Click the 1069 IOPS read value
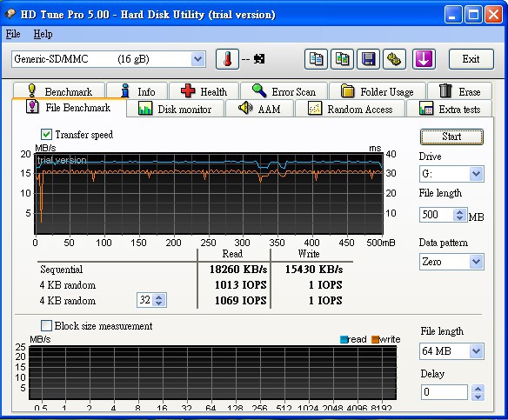Screen dimensions: 508x420 pyautogui.click(x=241, y=300)
